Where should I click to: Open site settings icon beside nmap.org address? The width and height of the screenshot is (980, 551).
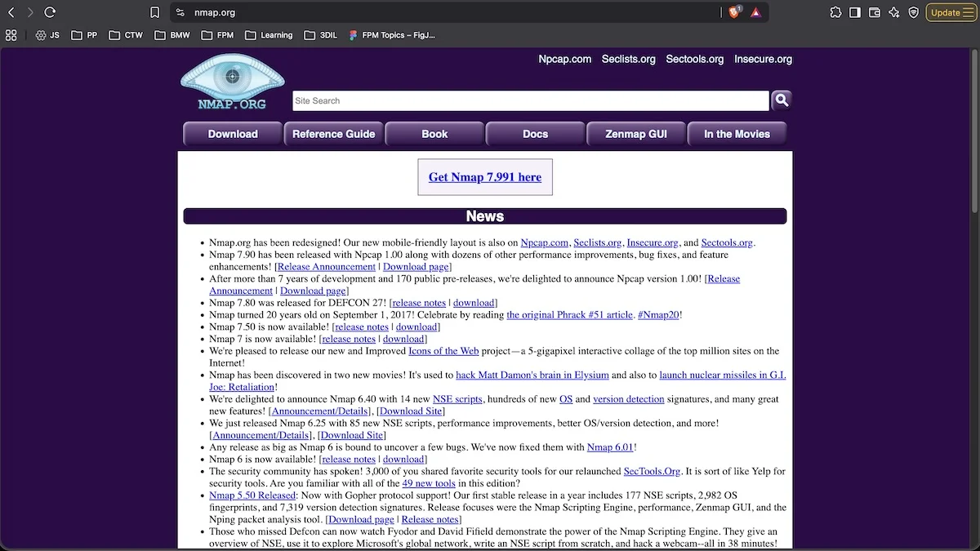click(180, 12)
